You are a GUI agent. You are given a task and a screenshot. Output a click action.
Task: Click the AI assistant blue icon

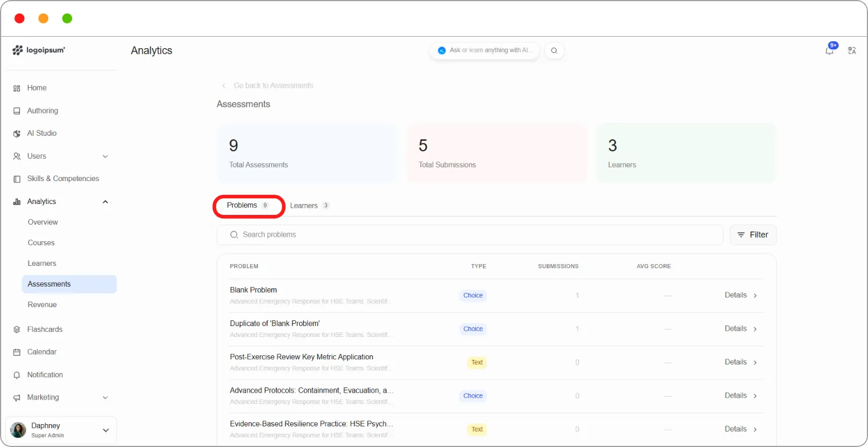[441, 50]
